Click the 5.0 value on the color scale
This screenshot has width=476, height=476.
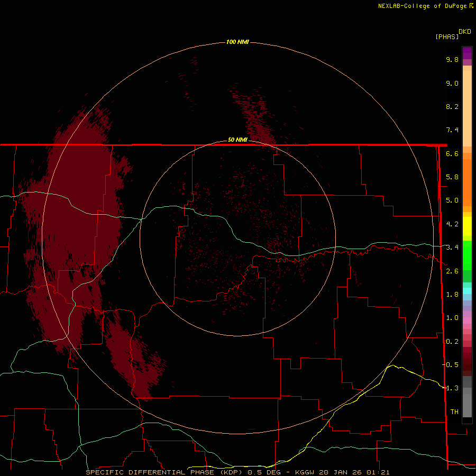(x=452, y=200)
